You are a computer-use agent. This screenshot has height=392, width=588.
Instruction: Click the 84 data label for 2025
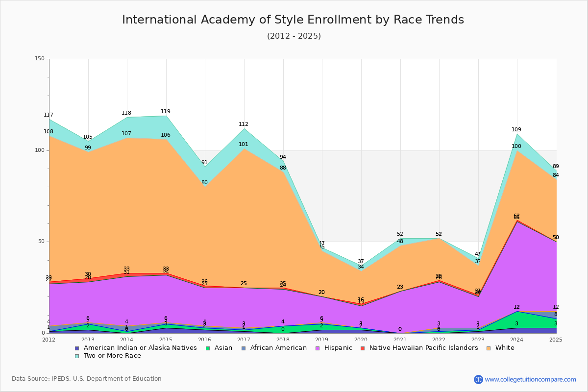(556, 175)
